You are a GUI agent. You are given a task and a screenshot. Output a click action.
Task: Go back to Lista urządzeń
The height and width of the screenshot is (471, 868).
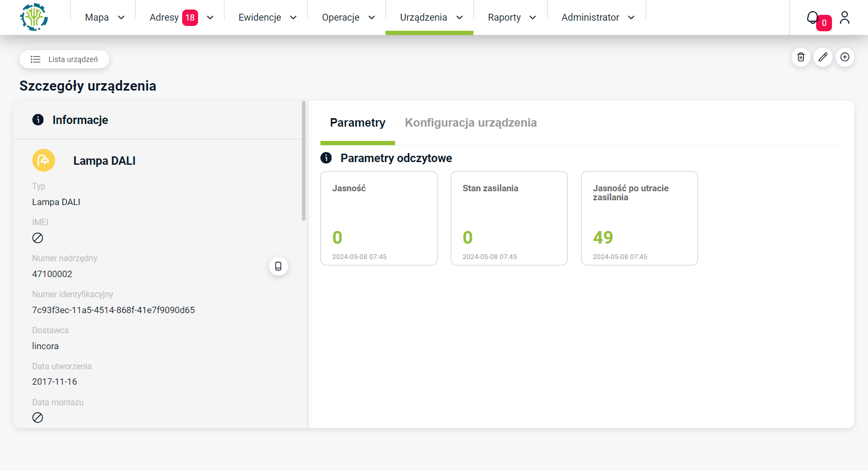point(65,59)
